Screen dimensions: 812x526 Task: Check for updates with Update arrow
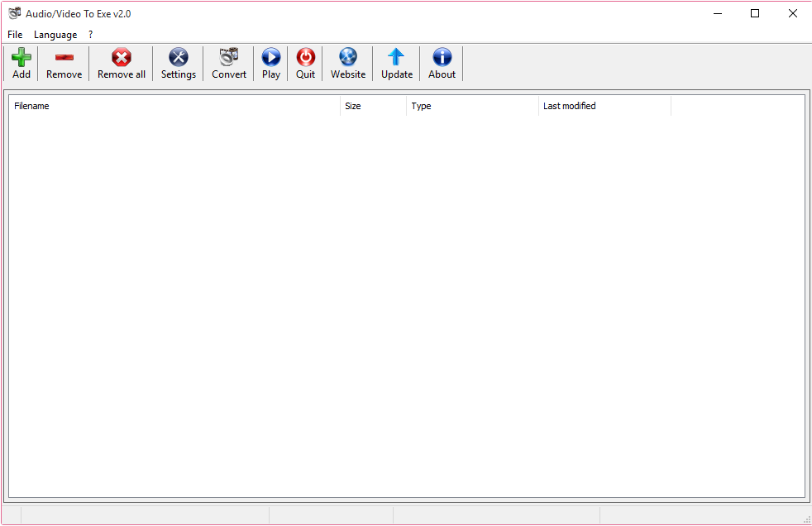(x=397, y=57)
